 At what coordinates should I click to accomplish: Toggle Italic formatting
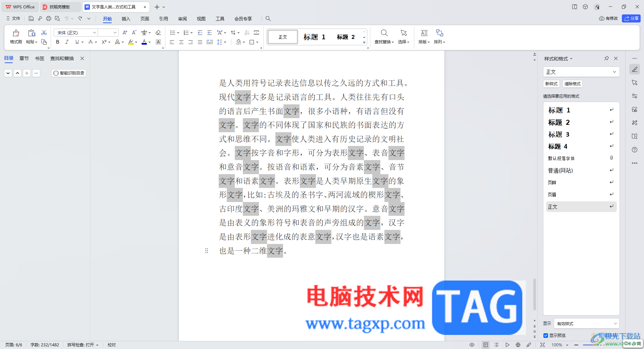[67, 42]
